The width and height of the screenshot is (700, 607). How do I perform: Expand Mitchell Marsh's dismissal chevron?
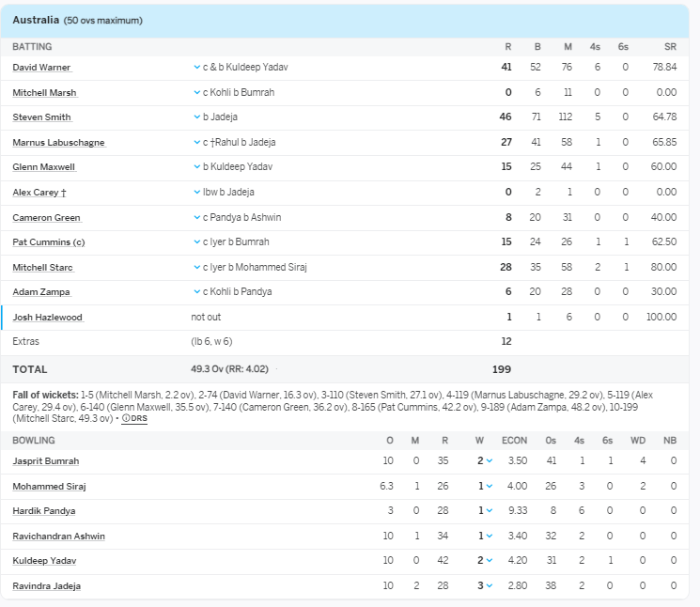coord(196,93)
